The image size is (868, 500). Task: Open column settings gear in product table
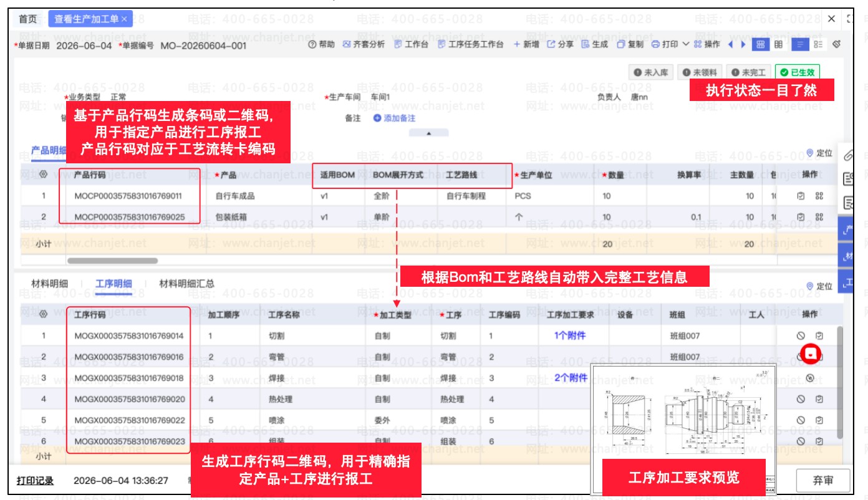click(43, 175)
